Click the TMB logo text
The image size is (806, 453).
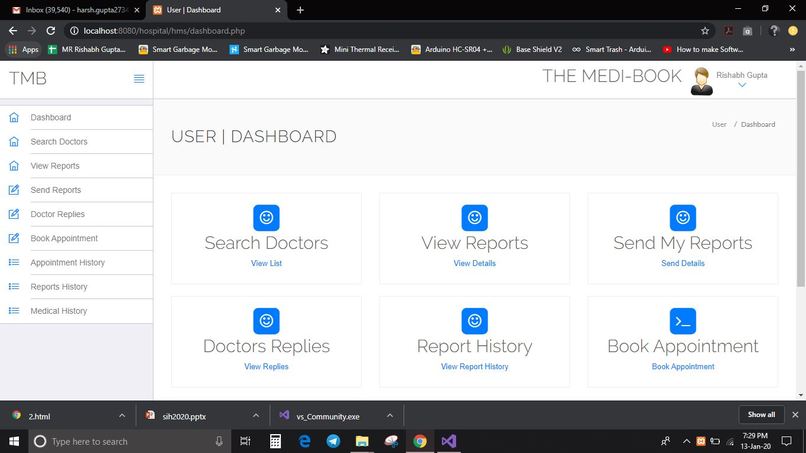click(x=28, y=78)
